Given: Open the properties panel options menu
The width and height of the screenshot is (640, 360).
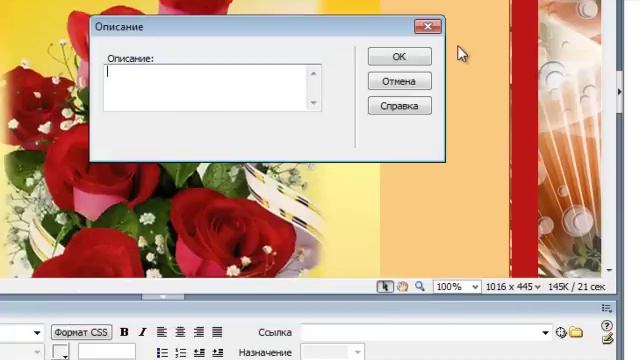Looking at the screenshot, I should click(607, 308).
